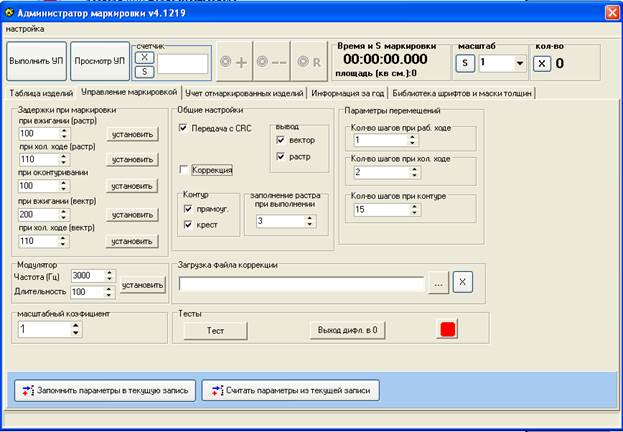Viewport: 623px width, 432px height.
Task: Click the Загрузка файла коррекции path field
Action: (302, 284)
